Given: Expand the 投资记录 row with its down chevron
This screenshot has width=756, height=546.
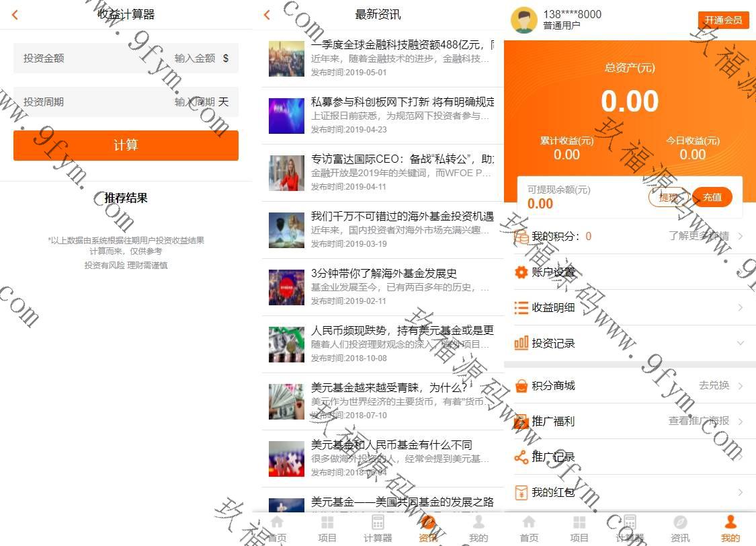Looking at the screenshot, I should coord(740,344).
